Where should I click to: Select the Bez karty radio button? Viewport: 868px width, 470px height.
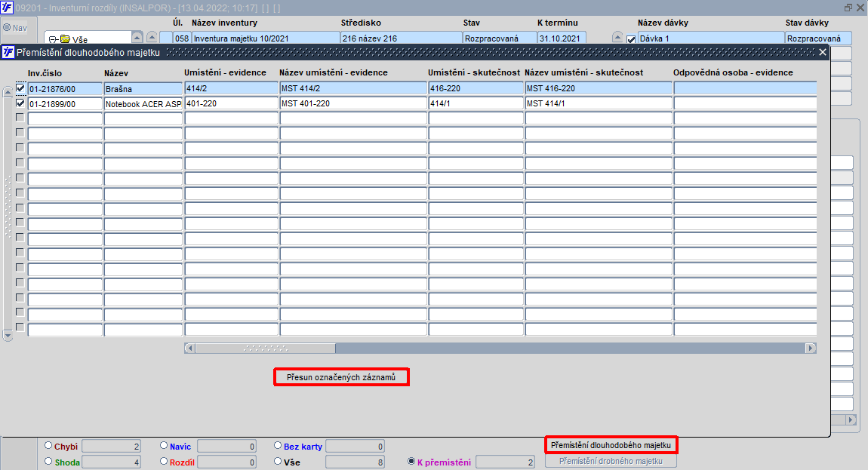[x=278, y=446]
